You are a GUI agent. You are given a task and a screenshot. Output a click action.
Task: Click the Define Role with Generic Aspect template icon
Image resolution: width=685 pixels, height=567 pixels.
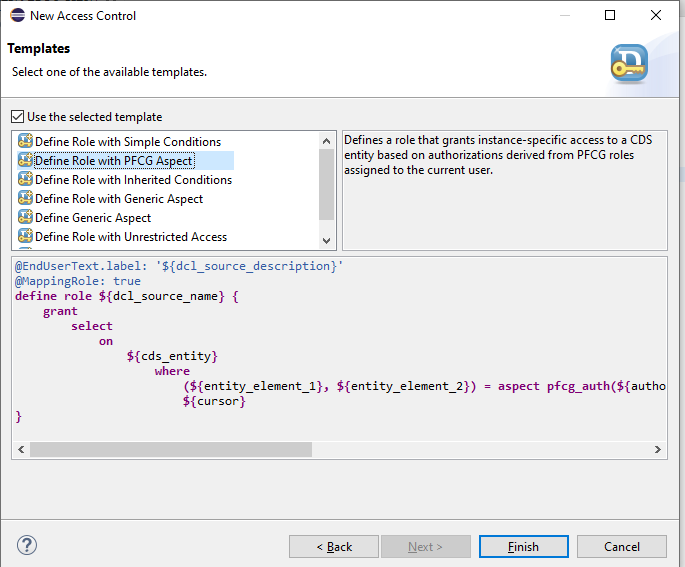25,198
